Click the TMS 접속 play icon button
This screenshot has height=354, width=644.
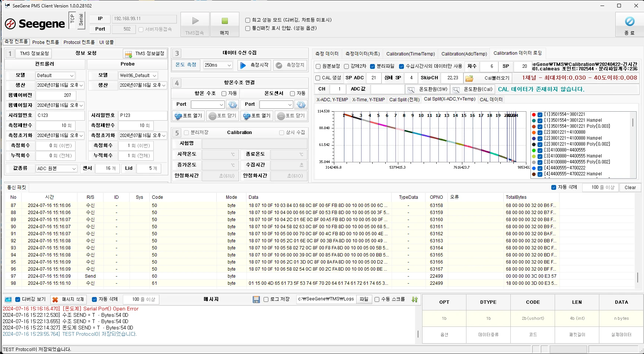click(195, 25)
